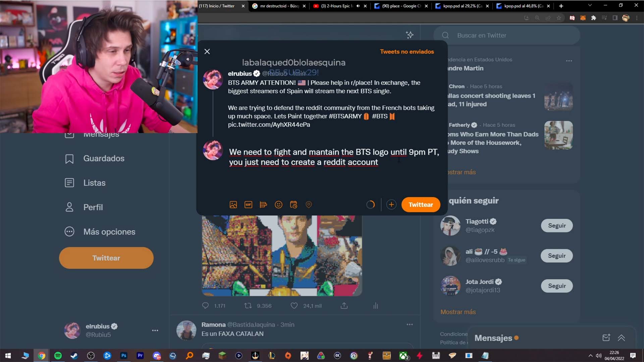Add a GIF to the tweet

(248, 204)
